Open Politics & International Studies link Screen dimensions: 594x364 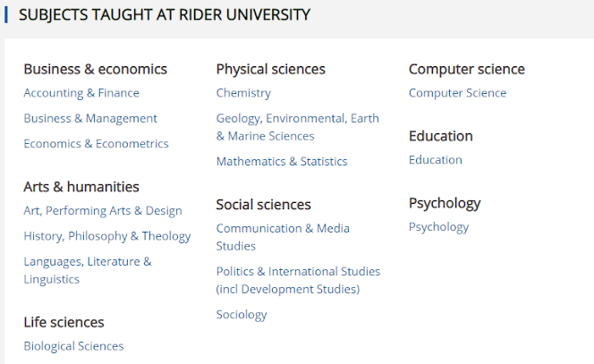[298, 280]
